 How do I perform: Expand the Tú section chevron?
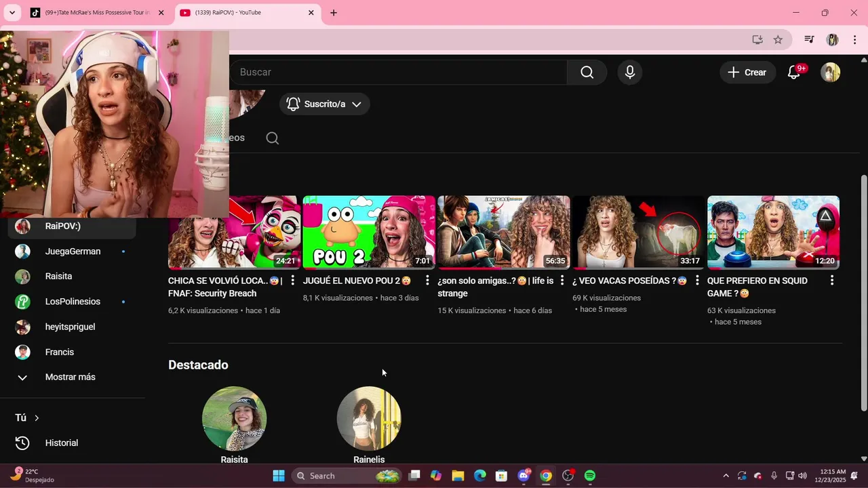37,418
